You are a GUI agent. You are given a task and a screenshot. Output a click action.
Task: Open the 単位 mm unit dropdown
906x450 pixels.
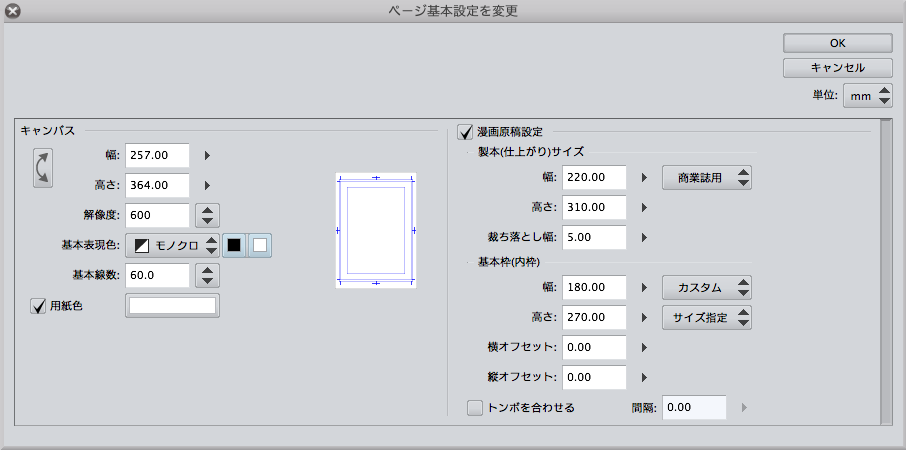coord(868,96)
